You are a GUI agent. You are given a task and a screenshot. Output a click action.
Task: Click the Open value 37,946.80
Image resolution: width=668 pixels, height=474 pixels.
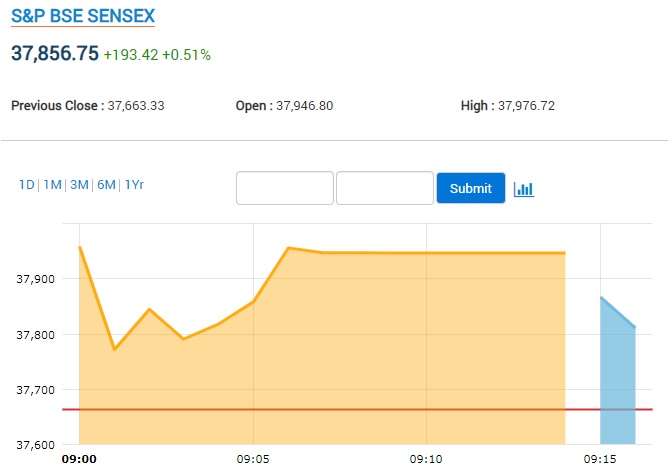[304, 105]
